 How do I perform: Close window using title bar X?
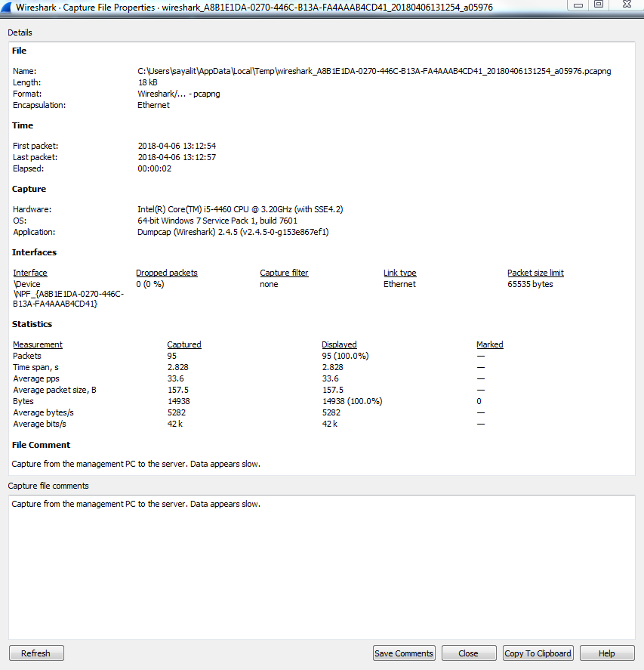[x=627, y=5]
